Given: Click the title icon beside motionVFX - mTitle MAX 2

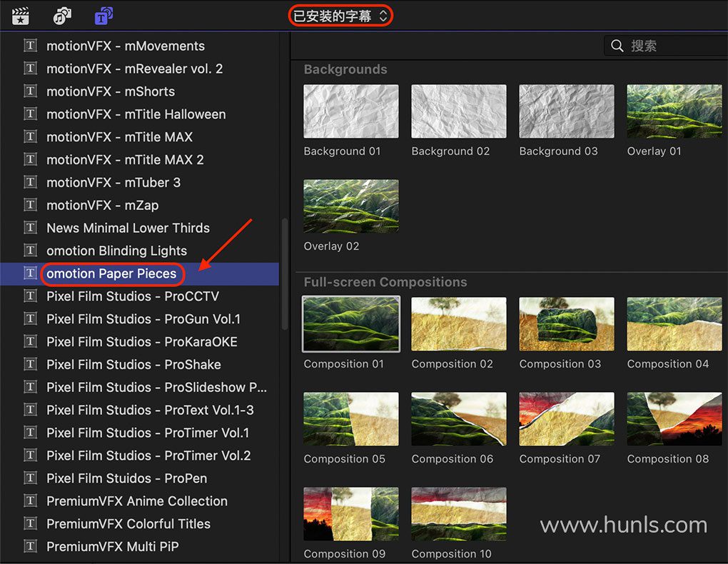Looking at the screenshot, I should click(31, 159).
